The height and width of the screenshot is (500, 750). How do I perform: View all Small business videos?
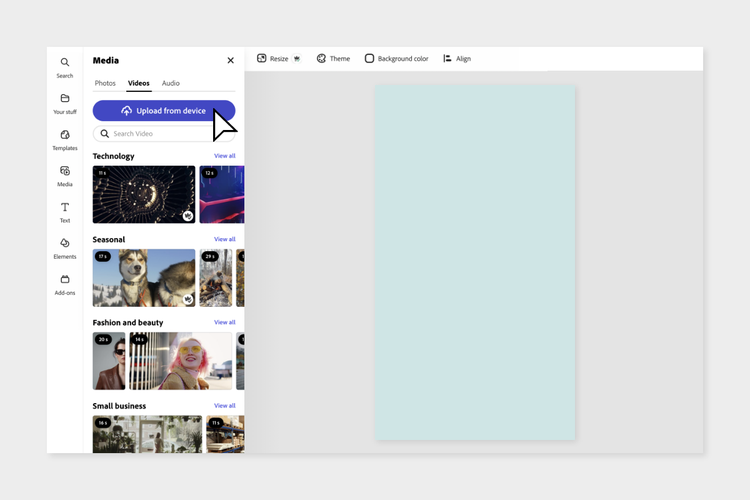[224, 406]
